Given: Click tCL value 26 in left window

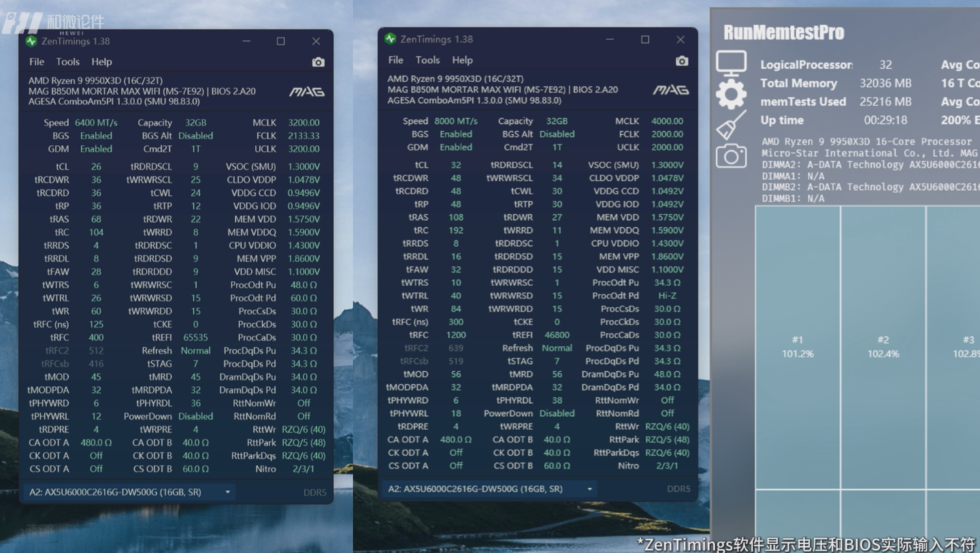Looking at the screenshot, I should coord(96,167).
